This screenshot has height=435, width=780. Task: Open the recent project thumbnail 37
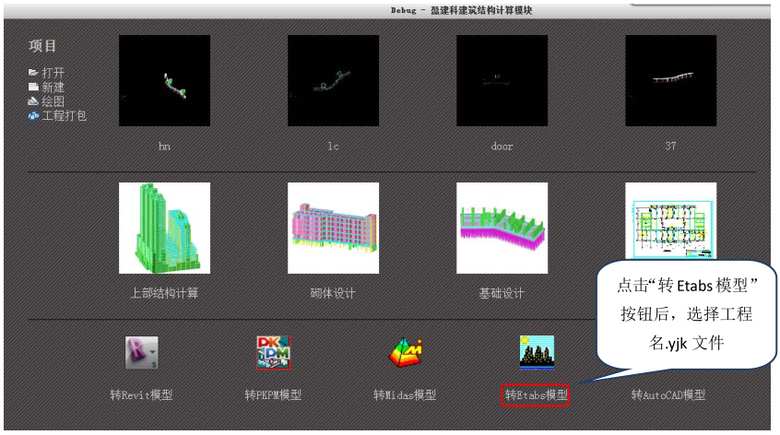click(671, 81)
